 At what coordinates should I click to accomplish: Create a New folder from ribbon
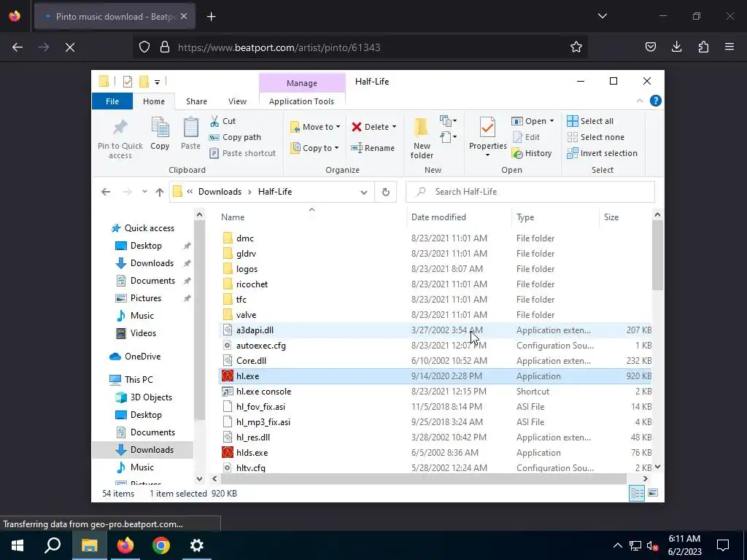pyautogui.click(x=422, y=138)
